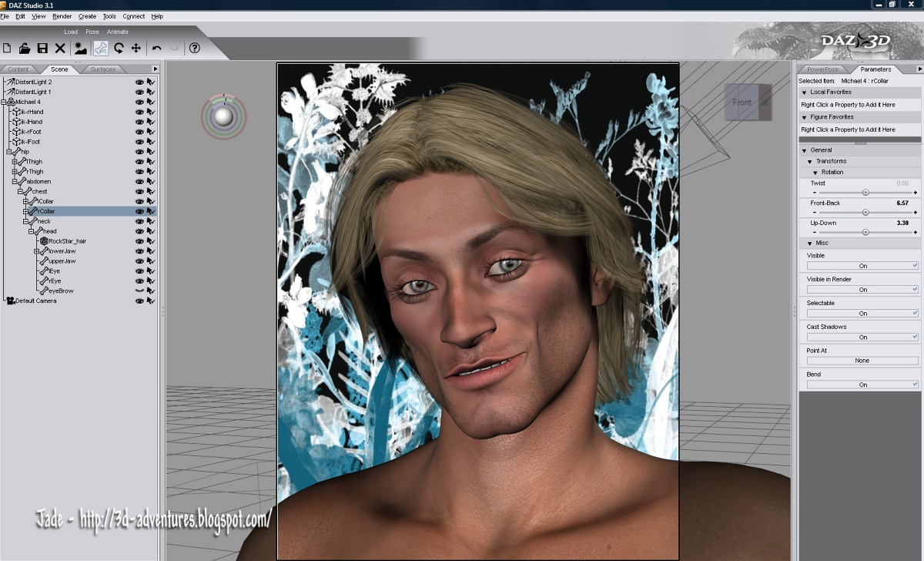The image size is (924, 561).
Task: Collapse the Michael 4 tree node
Action: tap(4, 102)
